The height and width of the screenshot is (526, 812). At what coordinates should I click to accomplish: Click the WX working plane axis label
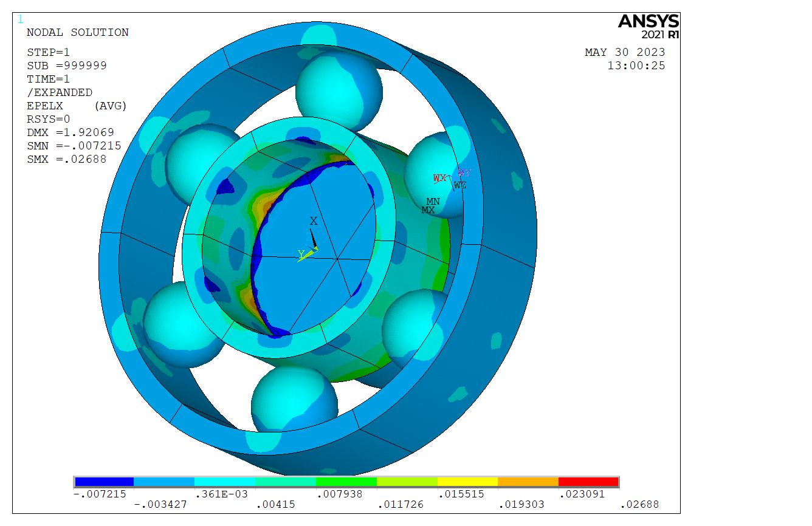(x=439, y=178)
